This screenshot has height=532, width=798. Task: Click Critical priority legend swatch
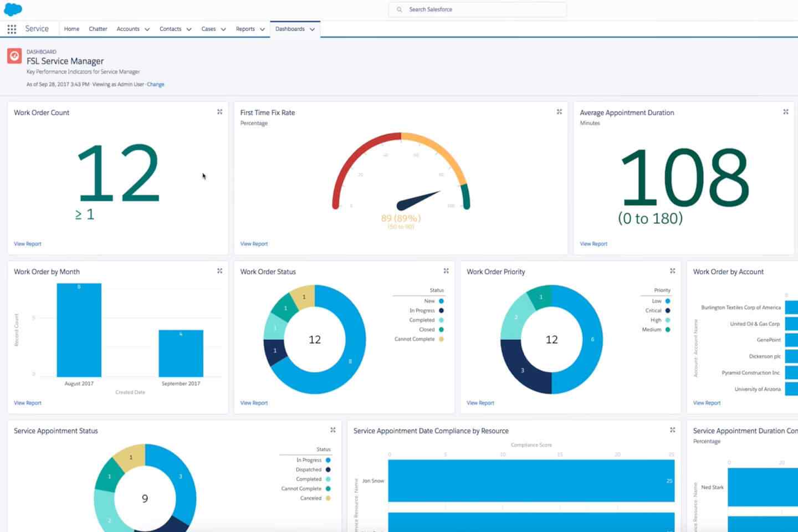point(668,310)
